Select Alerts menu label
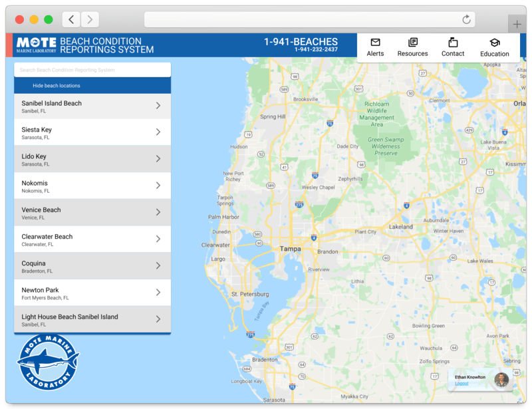The image size is (532, 409). point(375,54)
